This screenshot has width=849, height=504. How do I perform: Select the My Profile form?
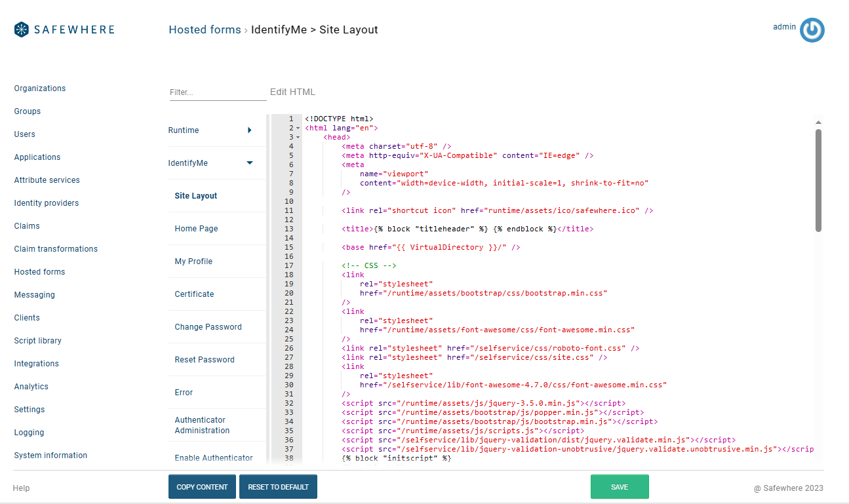193,262
